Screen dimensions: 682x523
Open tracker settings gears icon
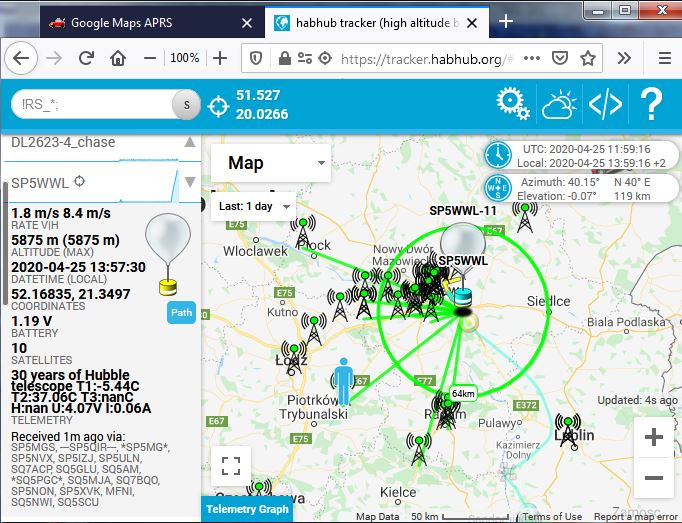(513, 104)
